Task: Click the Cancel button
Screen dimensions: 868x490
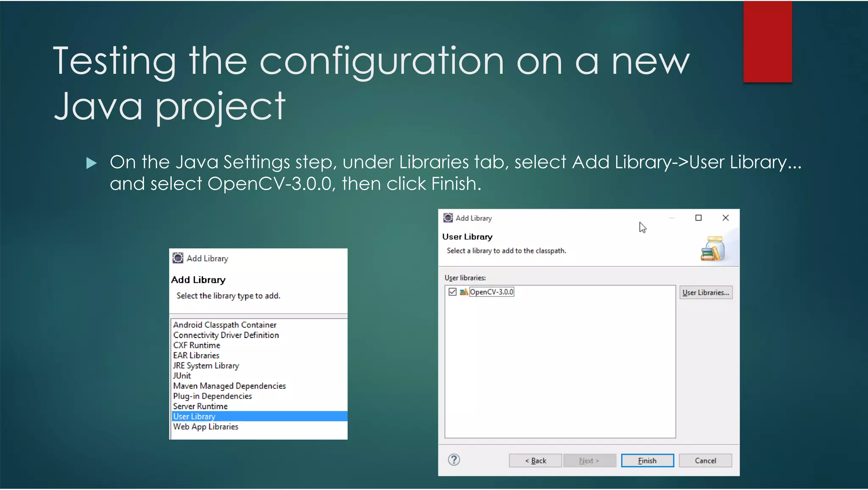Action: click(705, 460)
